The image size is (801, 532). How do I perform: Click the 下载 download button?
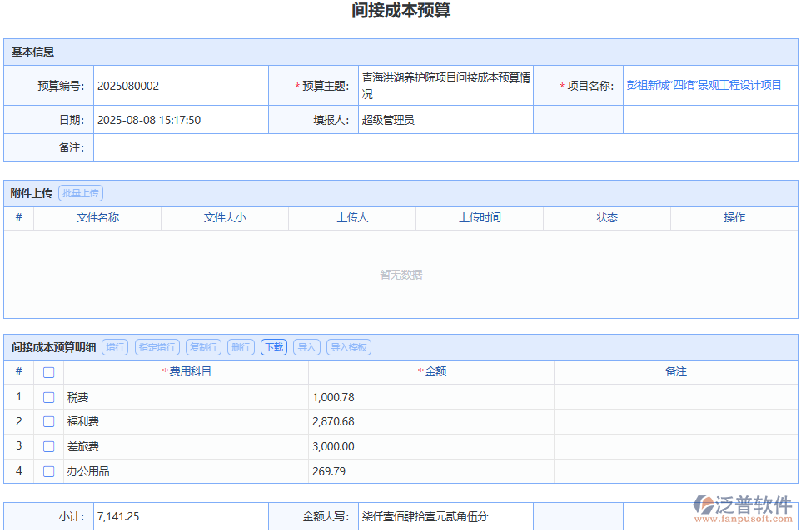click(x=273, y=347)
